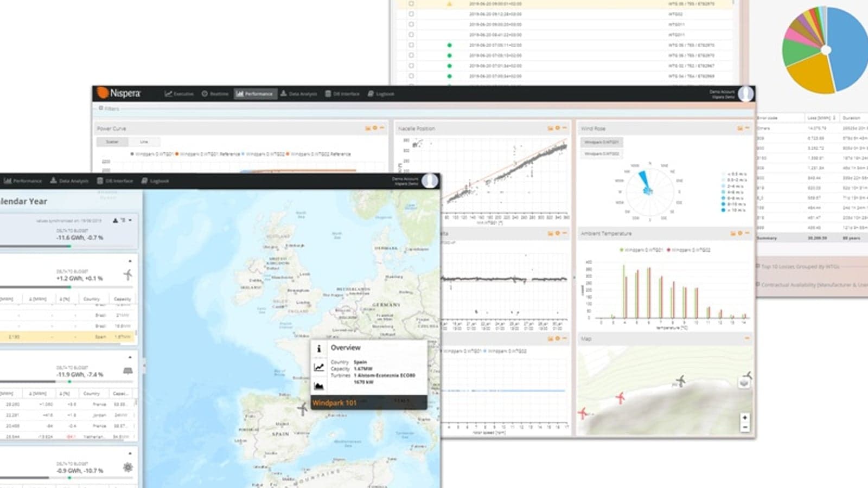Open the Power Curve panel settings gear

click(x=374, y=129)
